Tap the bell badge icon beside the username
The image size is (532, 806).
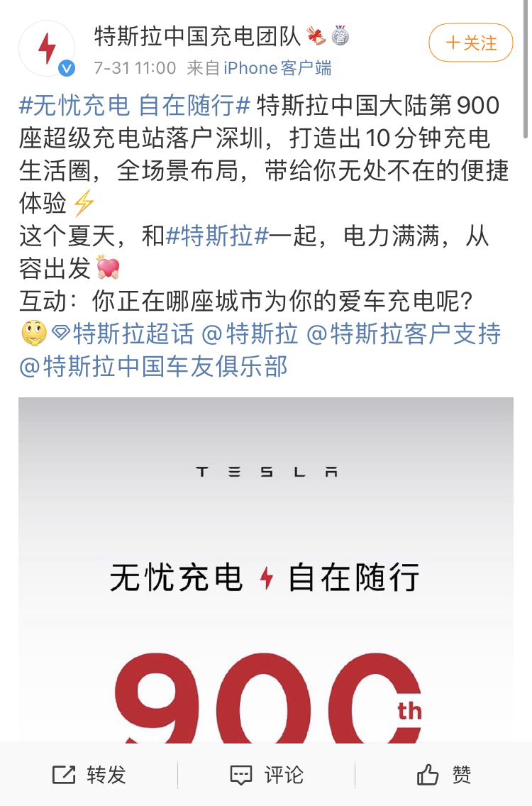pyautogui.click(x=316, y=36)
